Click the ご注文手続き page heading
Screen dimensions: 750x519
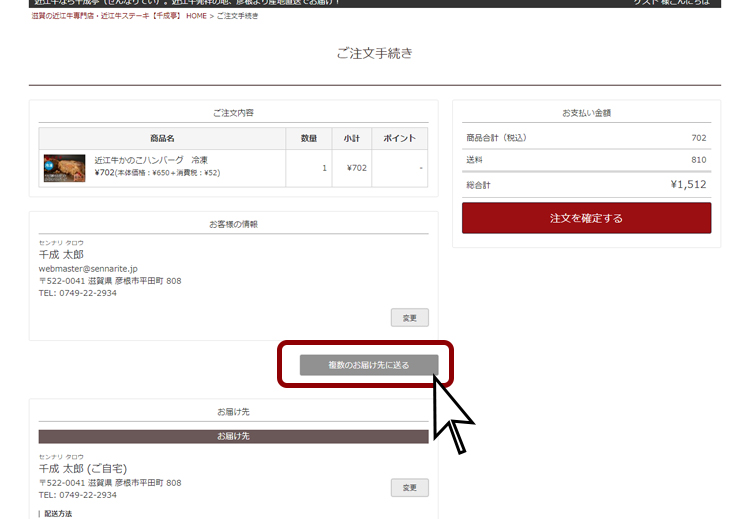(x=374, y=53)
